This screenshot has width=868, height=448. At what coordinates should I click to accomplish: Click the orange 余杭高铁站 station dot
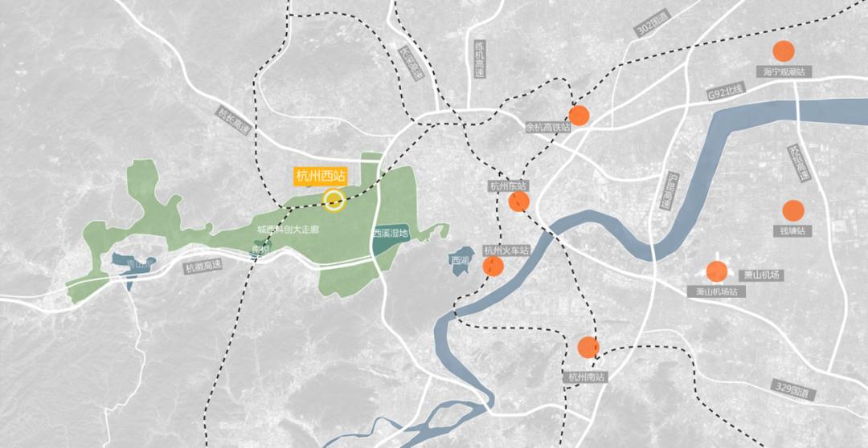click(x=579, y=115)
